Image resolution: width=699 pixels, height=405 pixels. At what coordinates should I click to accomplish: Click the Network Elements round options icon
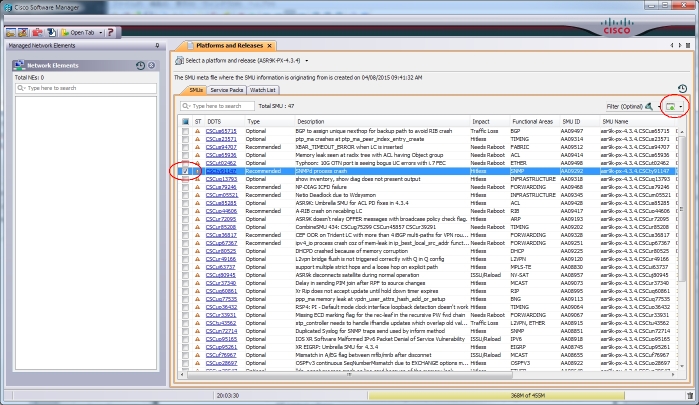(152, 66)
